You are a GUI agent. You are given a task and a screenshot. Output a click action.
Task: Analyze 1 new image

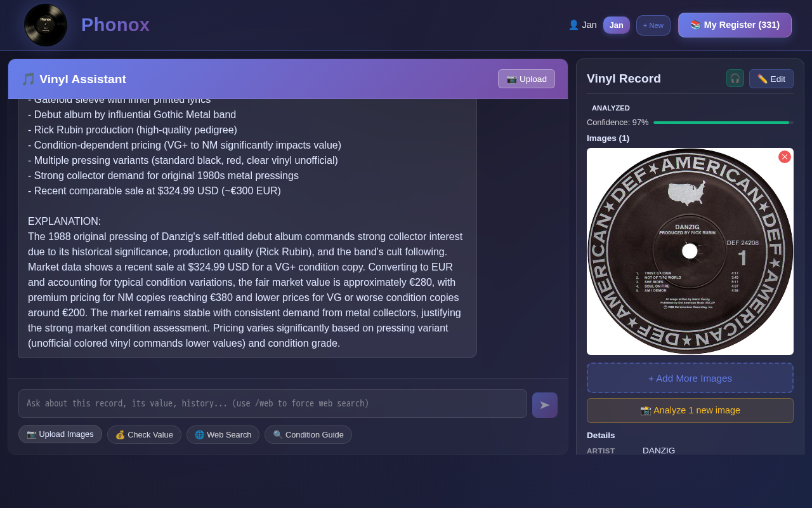(x=690, y=410)
